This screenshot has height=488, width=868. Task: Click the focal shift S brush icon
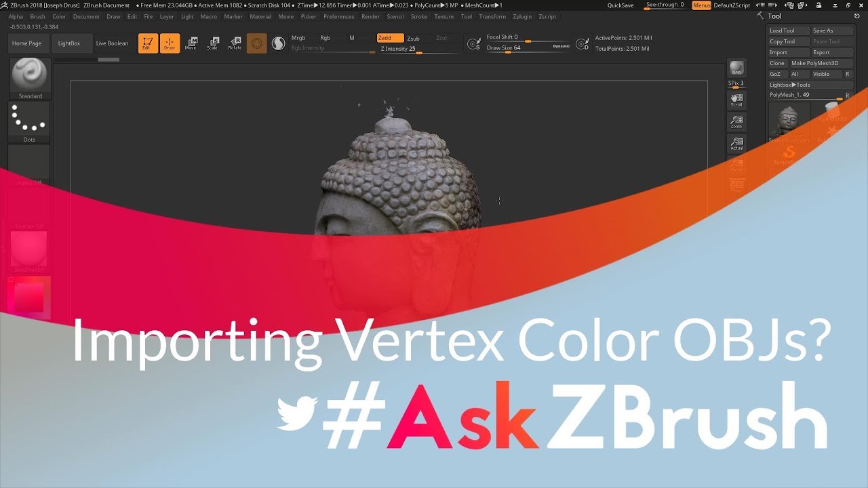[x=474, y=44]
